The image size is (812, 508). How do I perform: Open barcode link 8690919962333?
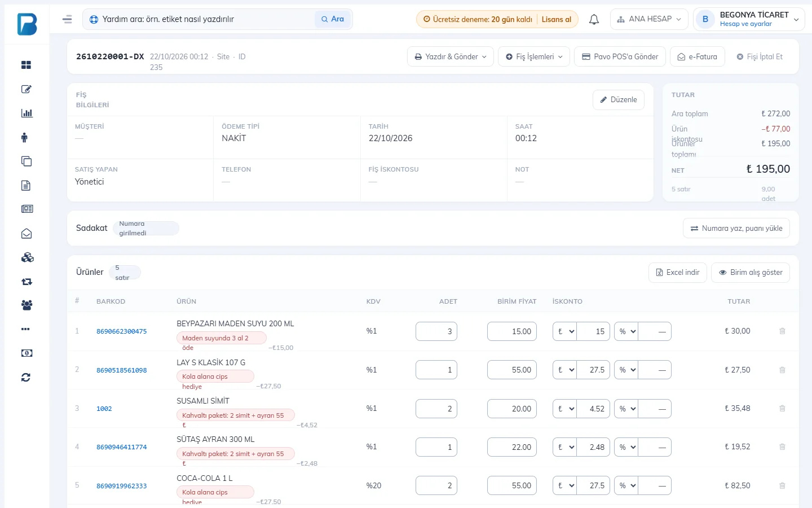point(122,486)
